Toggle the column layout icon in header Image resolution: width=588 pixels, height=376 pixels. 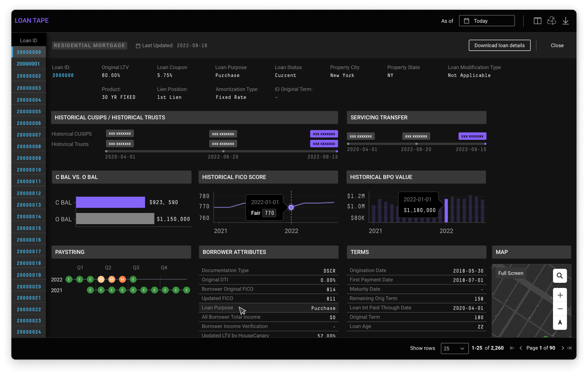pos(538,21)
